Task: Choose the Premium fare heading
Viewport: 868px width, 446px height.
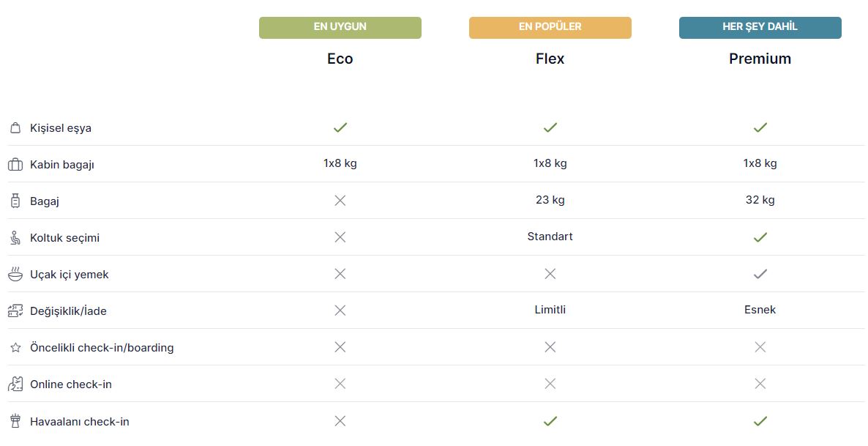Action: (x=760, y=59)
